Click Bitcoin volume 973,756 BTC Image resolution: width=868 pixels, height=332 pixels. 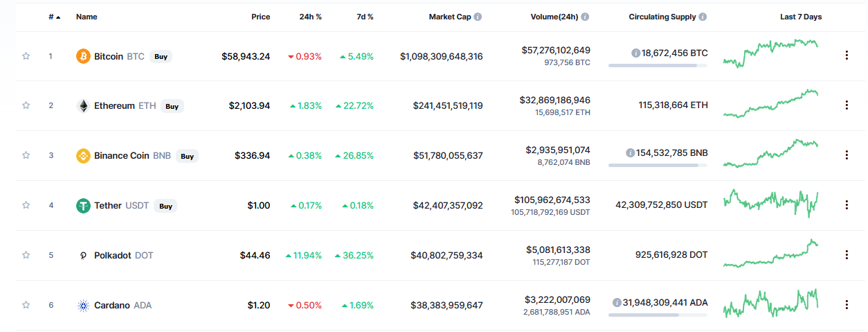pos(567,62)
